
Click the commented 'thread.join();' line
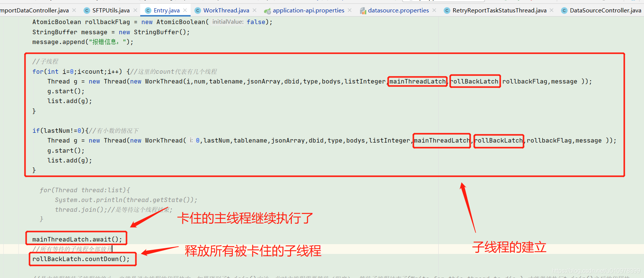click(x=81, y=210)
